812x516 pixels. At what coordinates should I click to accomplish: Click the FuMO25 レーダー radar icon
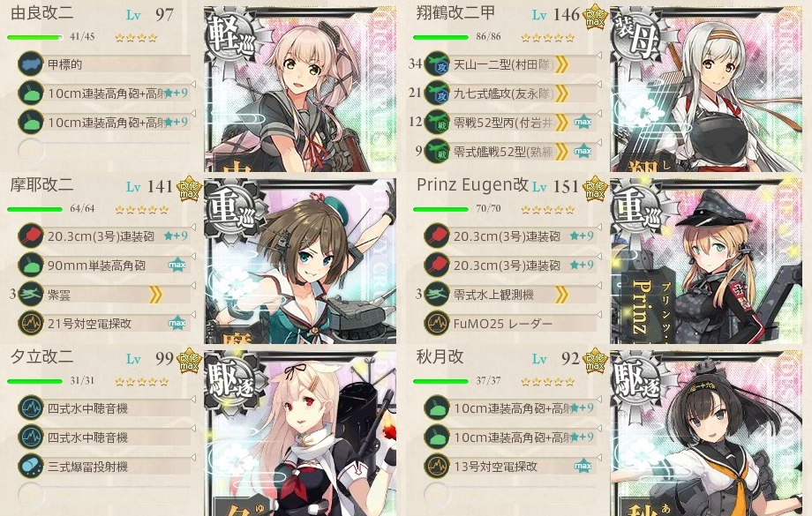coord(437,324)
